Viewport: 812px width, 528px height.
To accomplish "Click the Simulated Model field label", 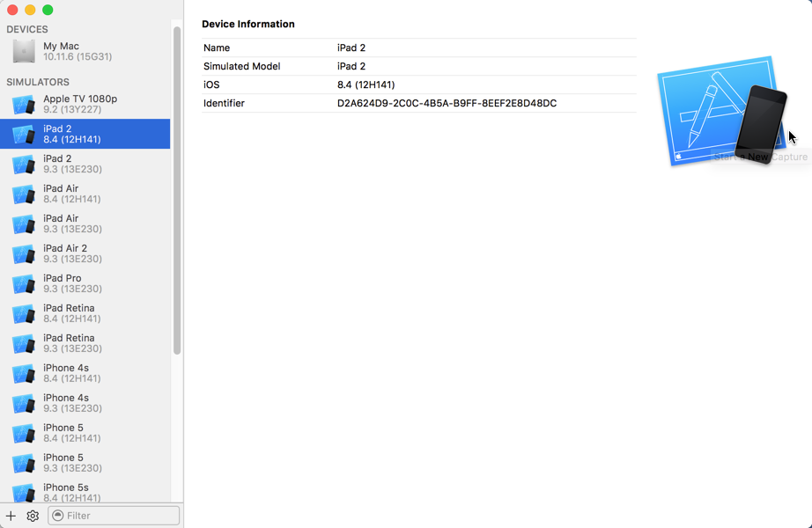I will 242,66.
